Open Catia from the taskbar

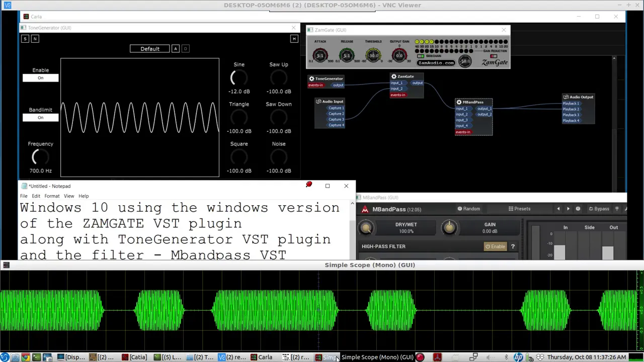pos(134,357)
